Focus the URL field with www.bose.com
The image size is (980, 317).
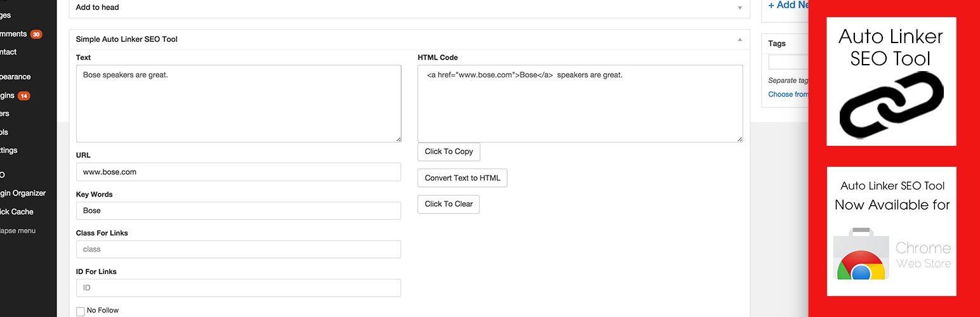coord(239,172)
